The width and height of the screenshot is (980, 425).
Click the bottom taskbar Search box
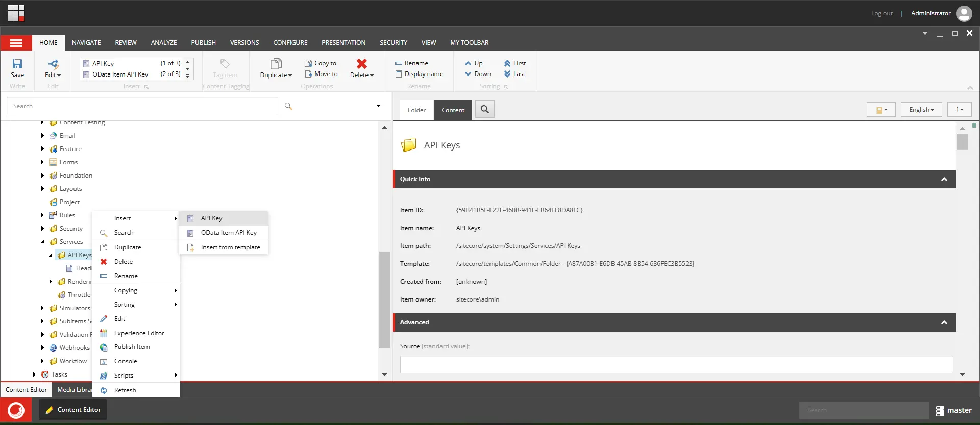pyautogui.click(x=864, y=410)
